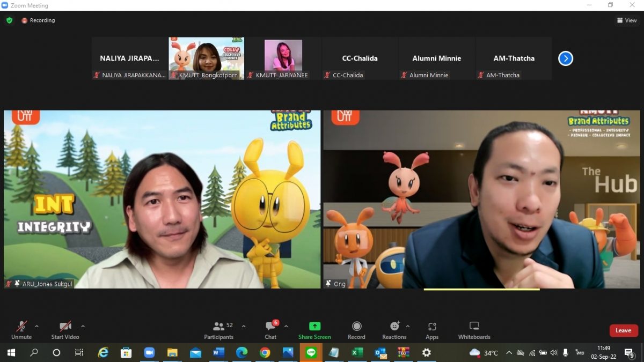Open the notification center

(630, 352)
